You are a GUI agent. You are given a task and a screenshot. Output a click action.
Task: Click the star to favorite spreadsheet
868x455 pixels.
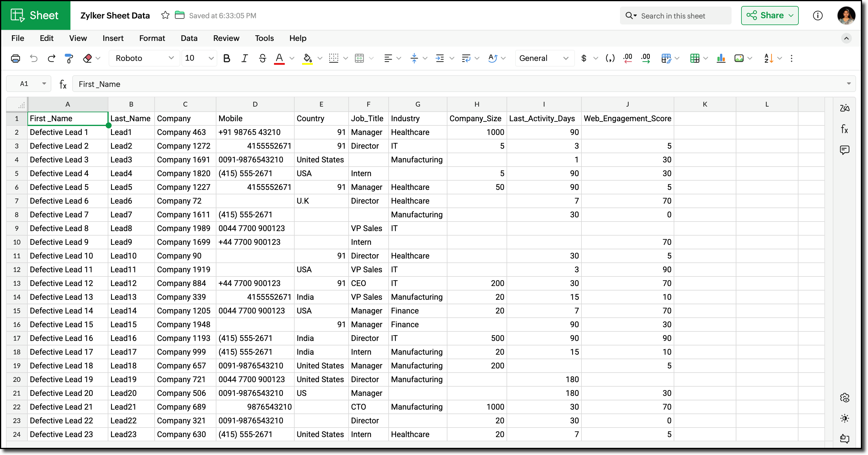pos(165,16)
